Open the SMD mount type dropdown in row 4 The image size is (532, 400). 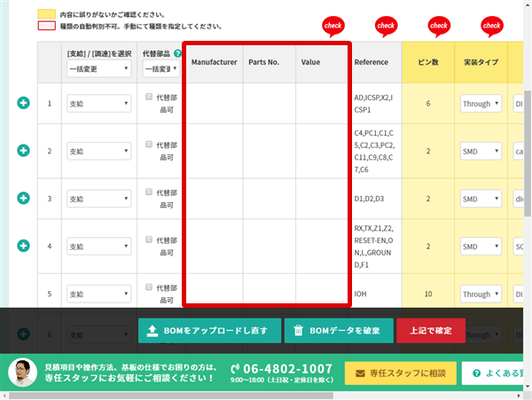tap(481, 247)
